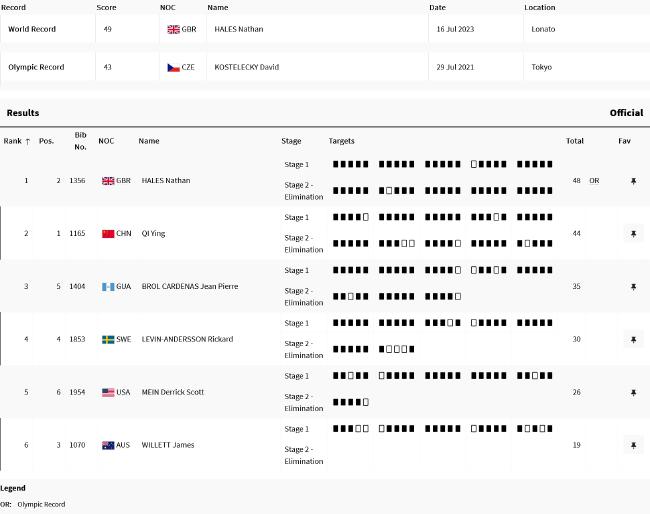
Task: Mark MEIN Derrick Scott as favourite
Action: [632, 393]
